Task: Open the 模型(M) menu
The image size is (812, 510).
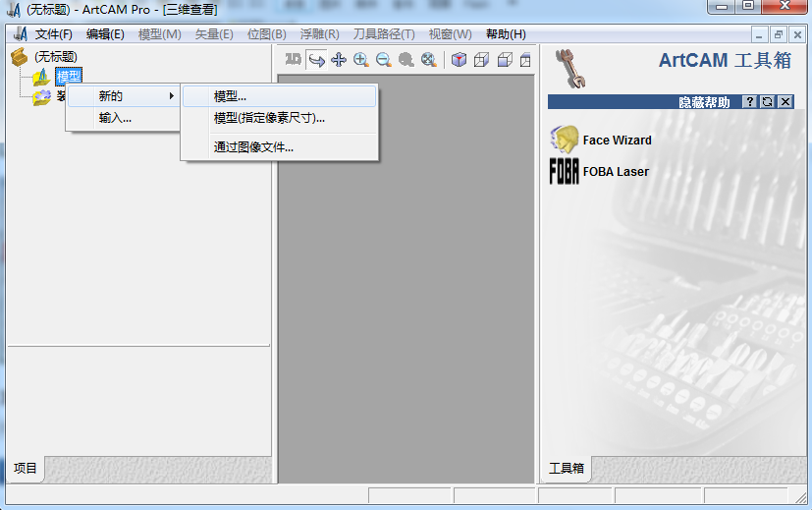Action: click(x=159, y=34)
